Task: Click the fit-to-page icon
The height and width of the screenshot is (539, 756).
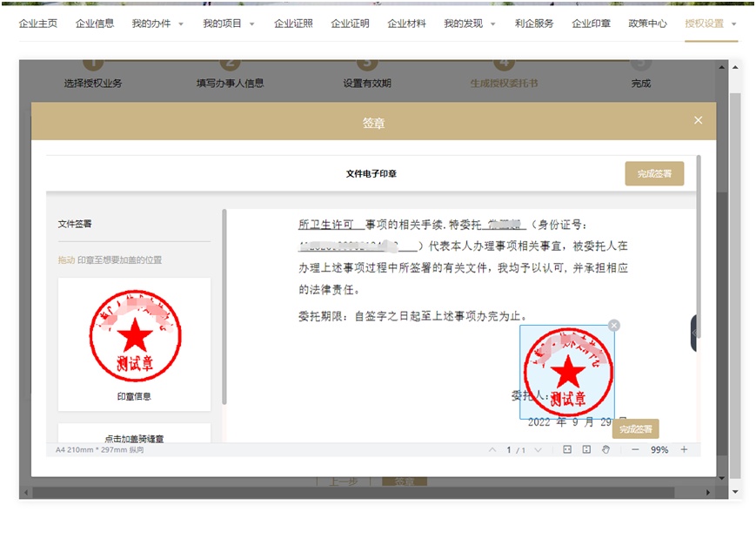Action: pyautogui.click(x=586, y=449)
